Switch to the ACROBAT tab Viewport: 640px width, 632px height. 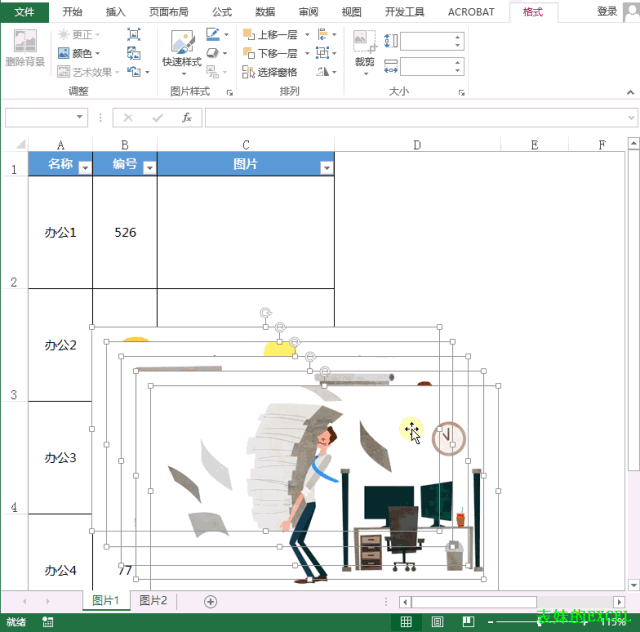click(x=471, y=12)
